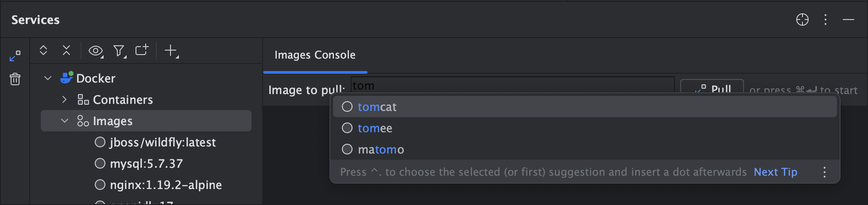The width and height of the screenshot is (868, 205).
Task: Open the View Options eye icon
Action: [96, 51]
